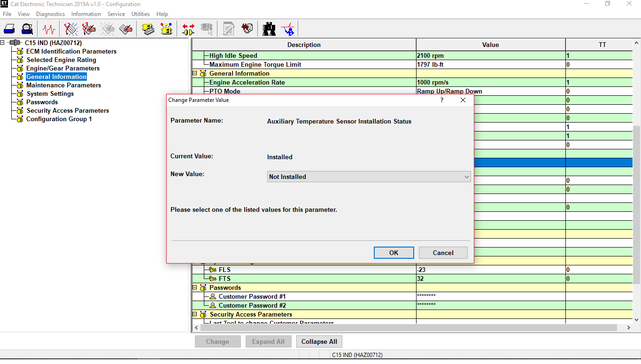
Task: Open the New Value dropdown list
Action: click(x=466, y=177)
